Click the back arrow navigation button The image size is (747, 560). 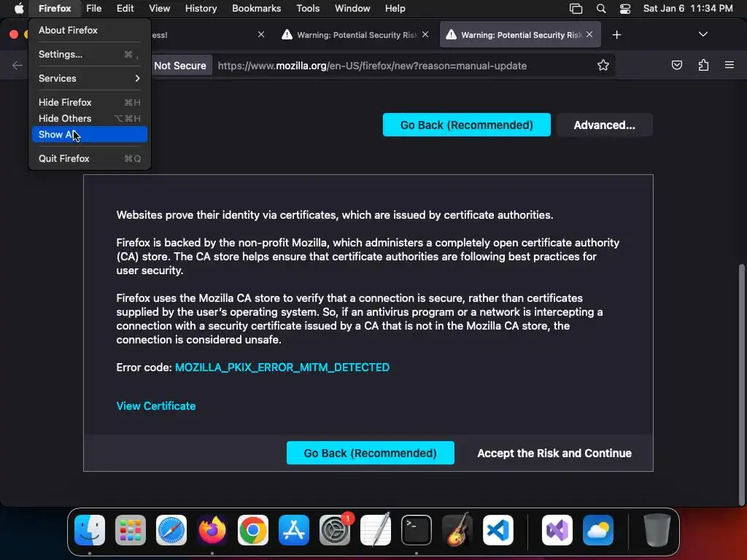[18, 65]
